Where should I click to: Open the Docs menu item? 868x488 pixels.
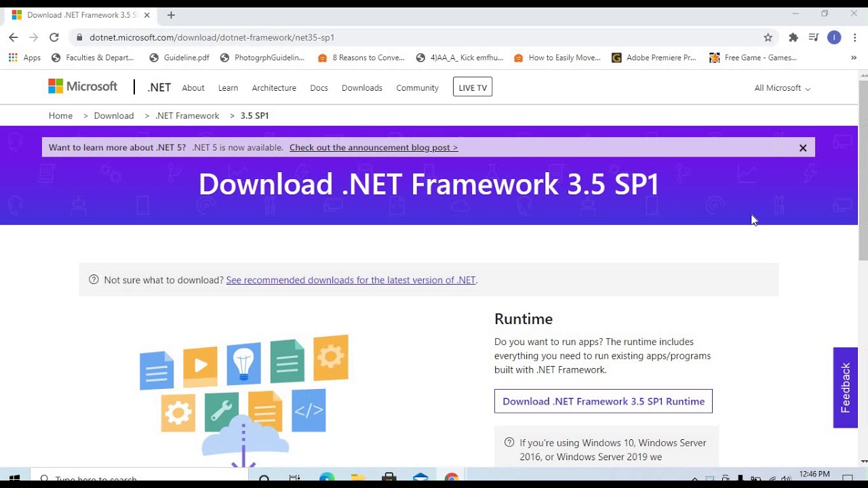[319, 87]
